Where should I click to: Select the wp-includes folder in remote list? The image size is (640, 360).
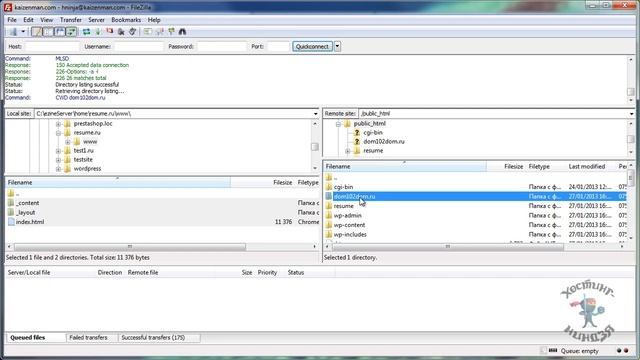(350, 235)
